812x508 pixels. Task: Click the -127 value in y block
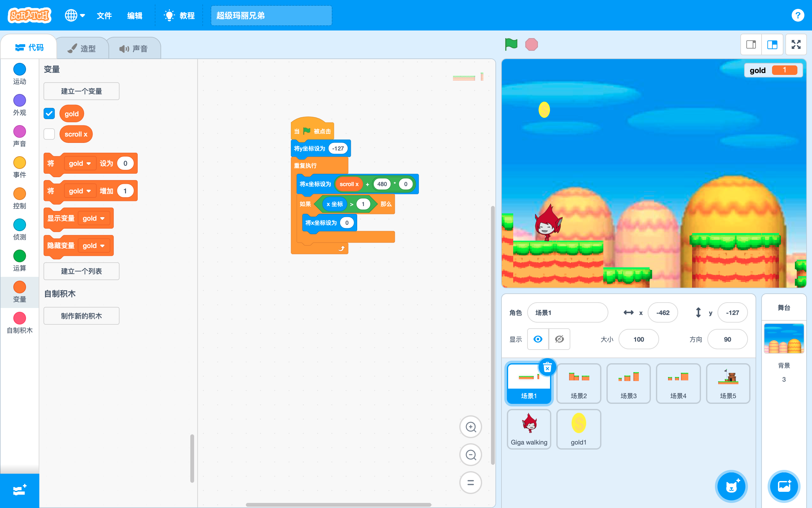337,149
